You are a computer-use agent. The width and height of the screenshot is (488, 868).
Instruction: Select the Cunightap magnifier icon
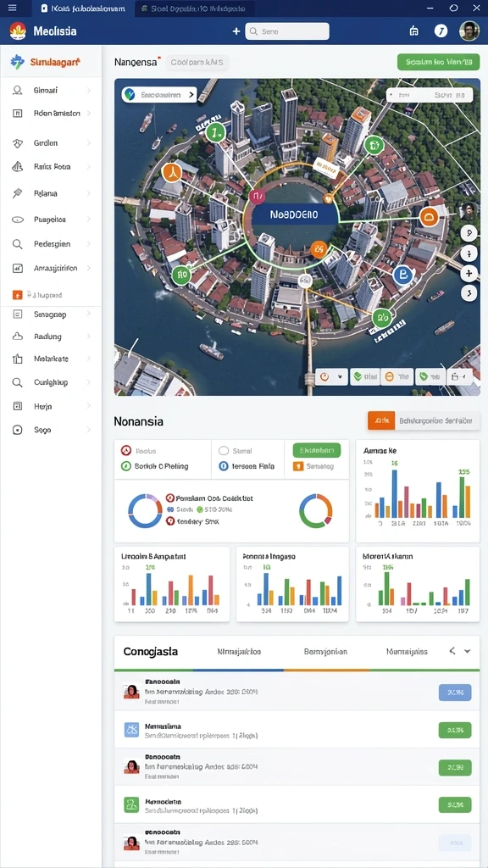click(17, 382)
